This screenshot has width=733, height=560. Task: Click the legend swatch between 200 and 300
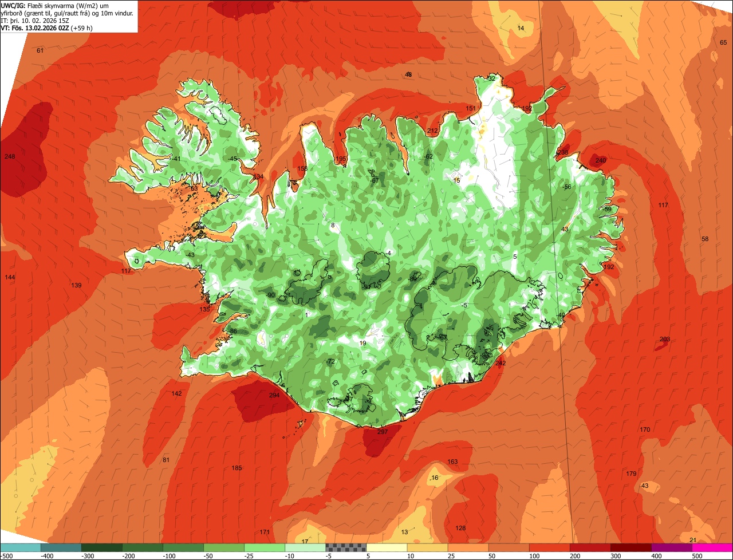(x=590, y=547)
